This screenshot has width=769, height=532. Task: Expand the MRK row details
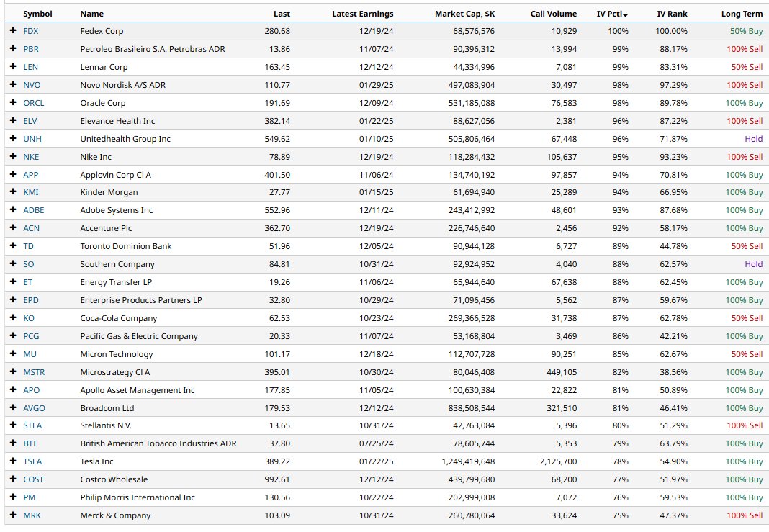[x=13, y=515]
